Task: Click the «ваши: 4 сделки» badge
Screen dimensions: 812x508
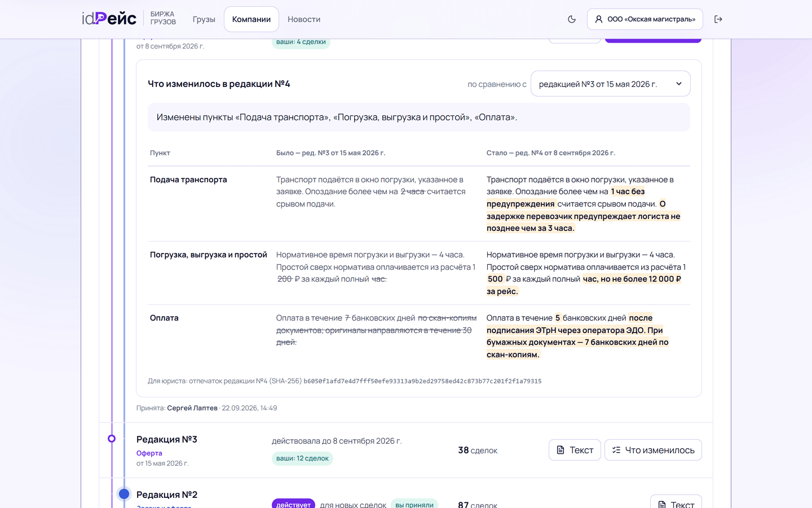Action: (301, 42)
